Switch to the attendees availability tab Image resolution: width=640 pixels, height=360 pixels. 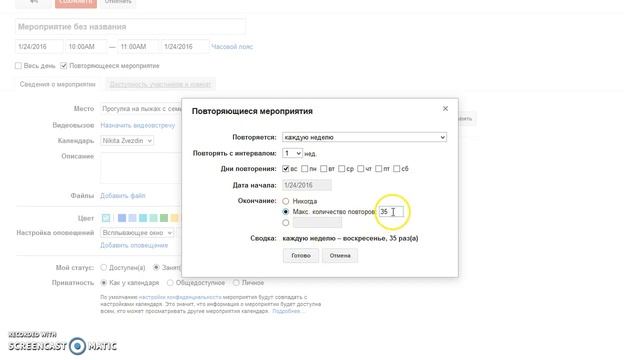pos(160,84)
